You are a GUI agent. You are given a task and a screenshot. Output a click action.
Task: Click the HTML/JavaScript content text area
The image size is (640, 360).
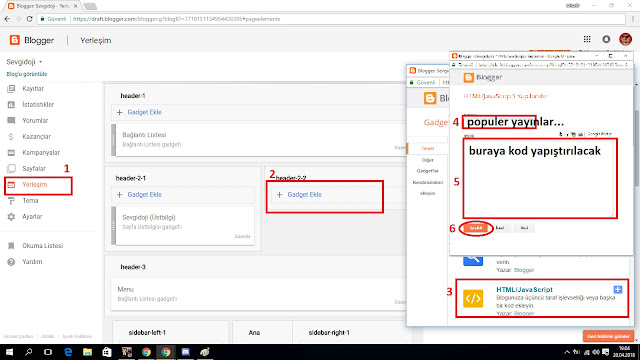[540, 178]
